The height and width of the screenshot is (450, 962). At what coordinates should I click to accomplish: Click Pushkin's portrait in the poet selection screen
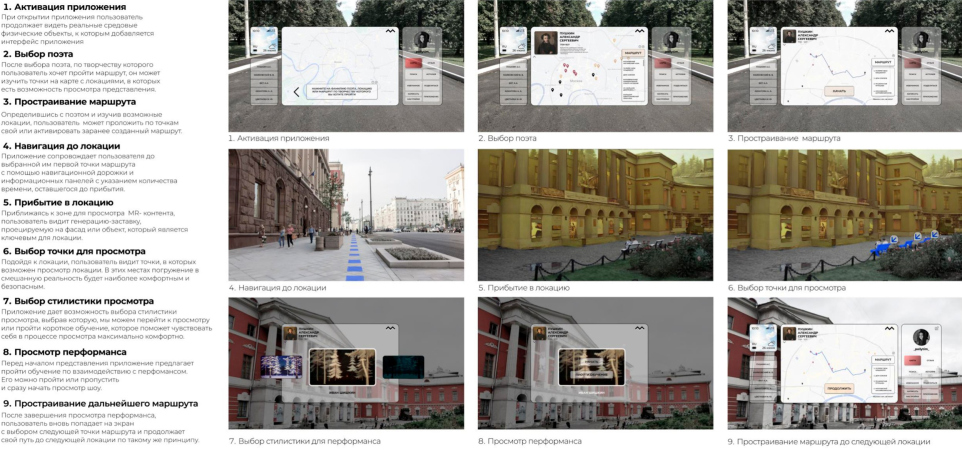pos(548,41)
